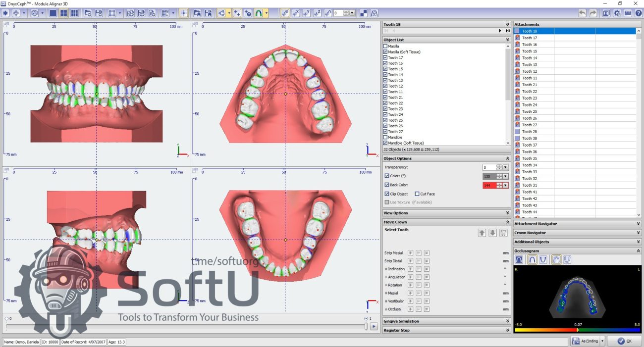Uncheck Tooth 21 in Object List
The image size is (644, 347).
tap(385, 98)
